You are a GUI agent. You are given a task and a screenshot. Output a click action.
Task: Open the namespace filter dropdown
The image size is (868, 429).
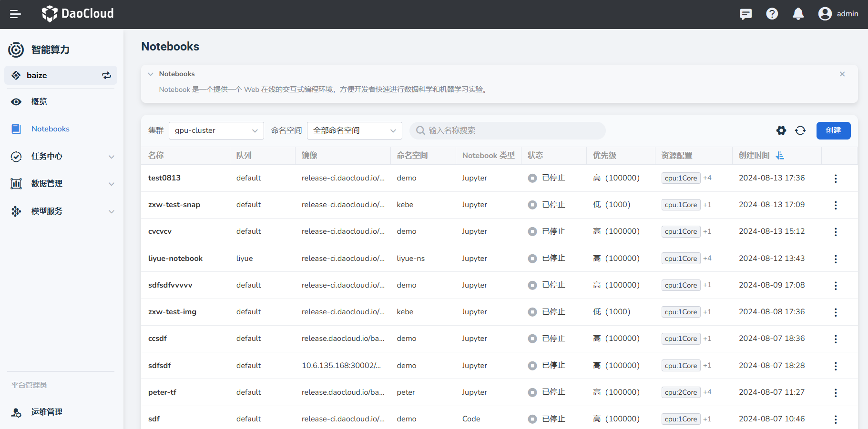[354, 130]
